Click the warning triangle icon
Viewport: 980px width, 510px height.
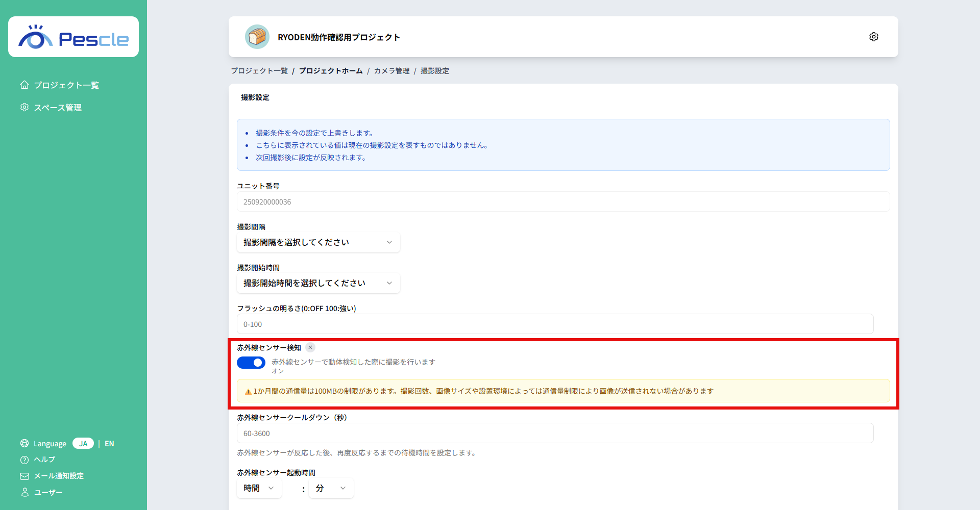[248, 391]
